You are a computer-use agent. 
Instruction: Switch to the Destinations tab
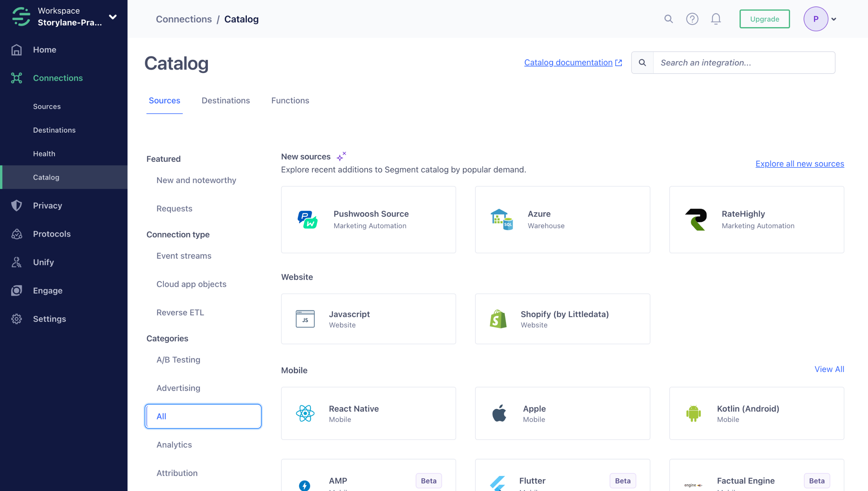point(225,101)
